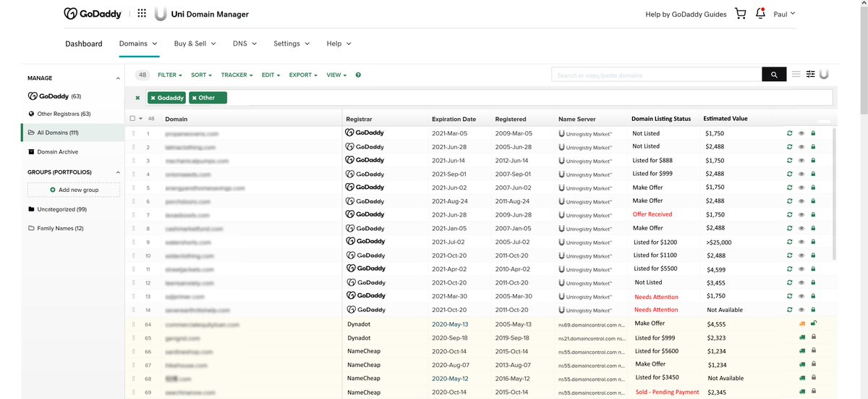Toggle the eye icon on row 12
The image size is (868, 399).
click(x=801, y=282)
